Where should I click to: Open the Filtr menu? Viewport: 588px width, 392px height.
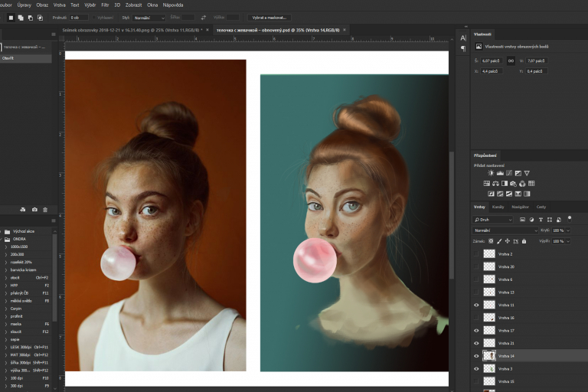pos(105,5)
